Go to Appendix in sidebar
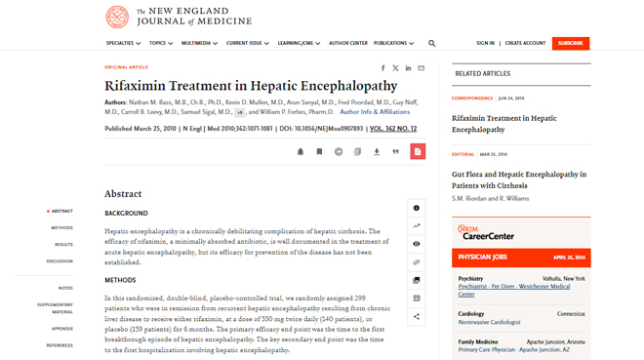Viewport: 644px width, 360px height. [62, 329]
